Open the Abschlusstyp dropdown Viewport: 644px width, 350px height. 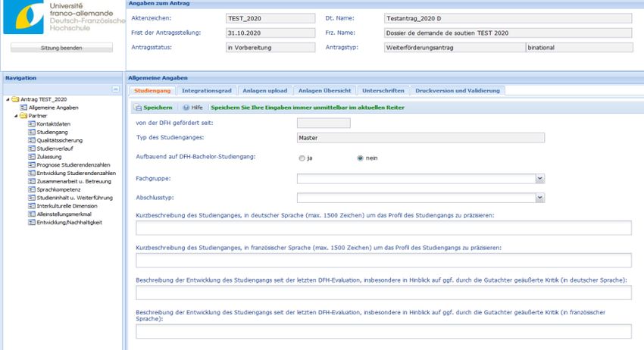(x=539, y=198)
